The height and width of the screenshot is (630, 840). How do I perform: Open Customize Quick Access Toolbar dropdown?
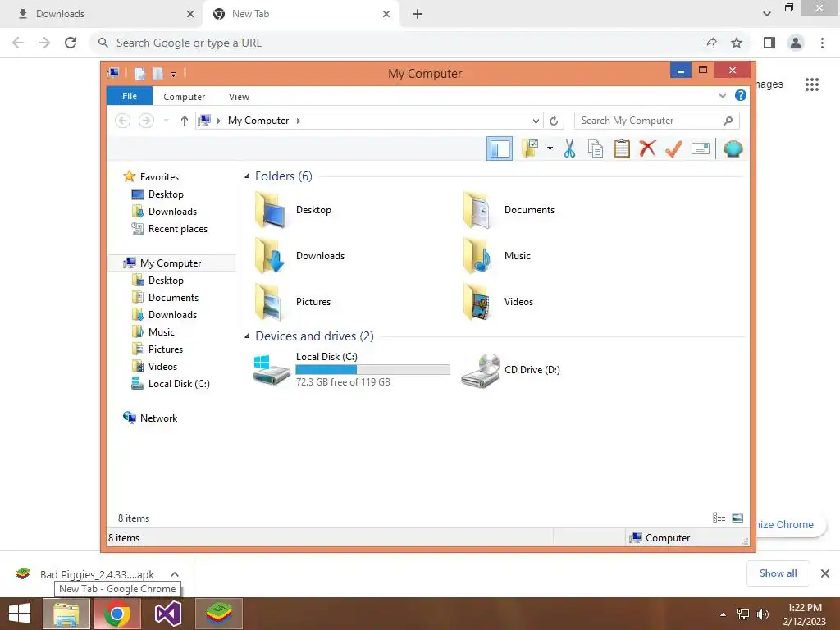tap(174, 74)
